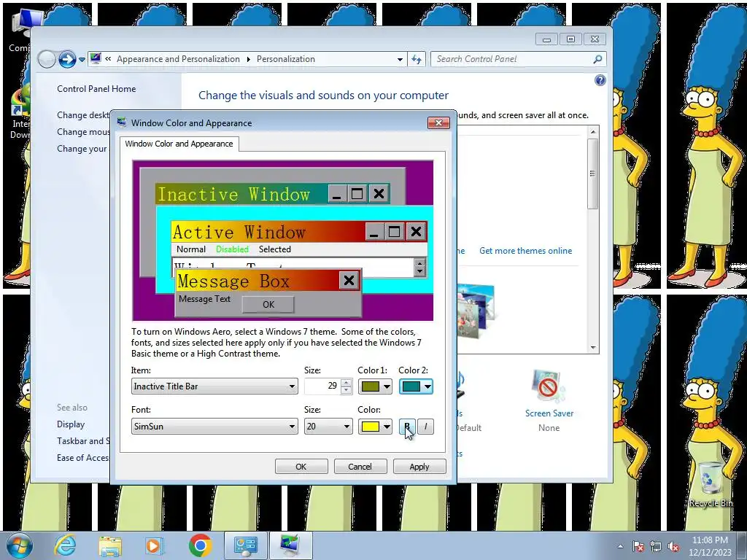Open Windows Media Player from the taskbar
The width and height of the screenshot is (747, 560).
[x=154, y=545]
